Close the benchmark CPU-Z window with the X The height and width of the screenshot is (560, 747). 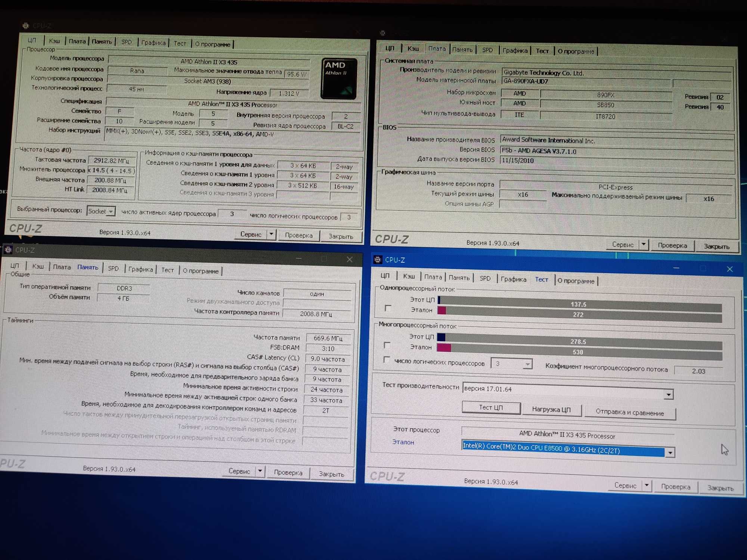[x=729, y=269]
